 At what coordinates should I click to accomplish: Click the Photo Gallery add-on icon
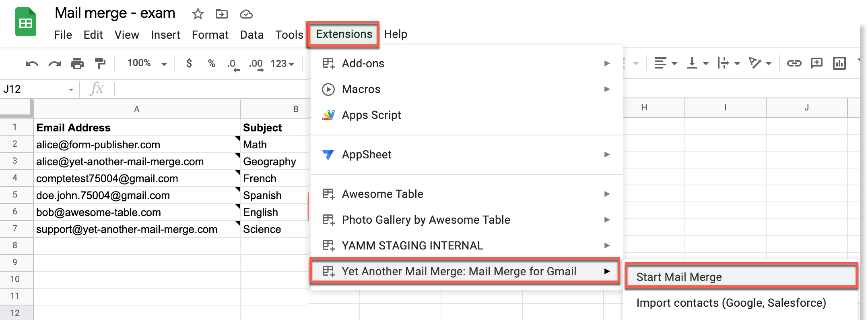coord(328,220)
